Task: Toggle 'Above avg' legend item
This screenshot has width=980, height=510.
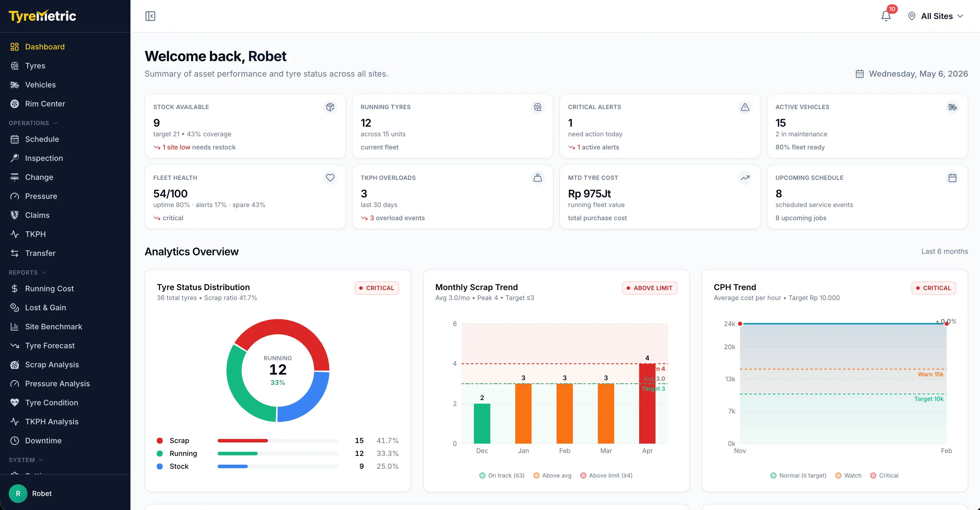Action: coord(552,475)
